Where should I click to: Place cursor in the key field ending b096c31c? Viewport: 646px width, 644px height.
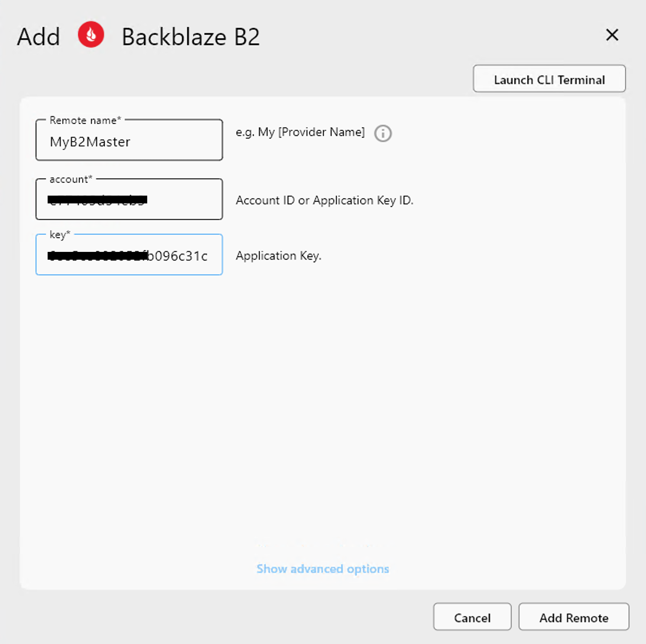[x=129, y=255]
